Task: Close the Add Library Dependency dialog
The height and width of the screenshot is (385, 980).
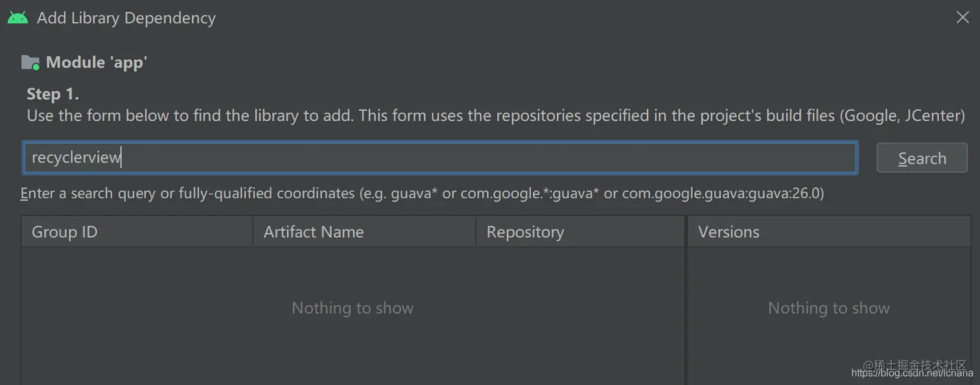Action: click(962, 18)
